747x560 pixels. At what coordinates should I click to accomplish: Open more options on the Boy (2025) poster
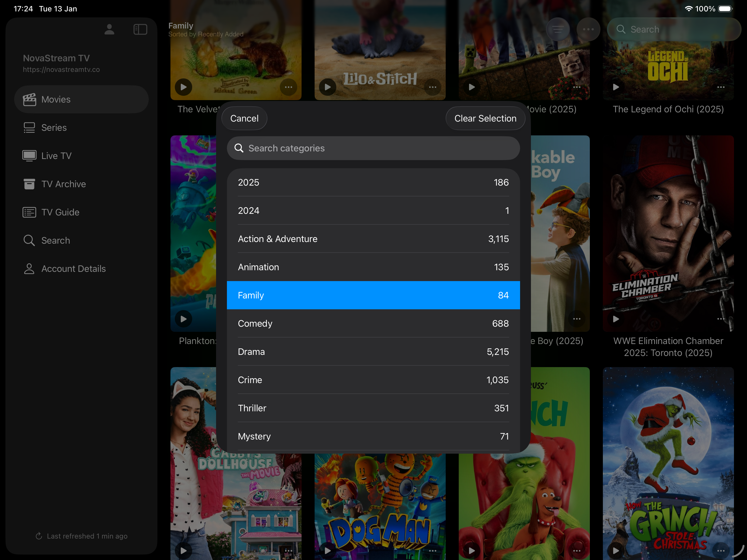tap(577, 319)
